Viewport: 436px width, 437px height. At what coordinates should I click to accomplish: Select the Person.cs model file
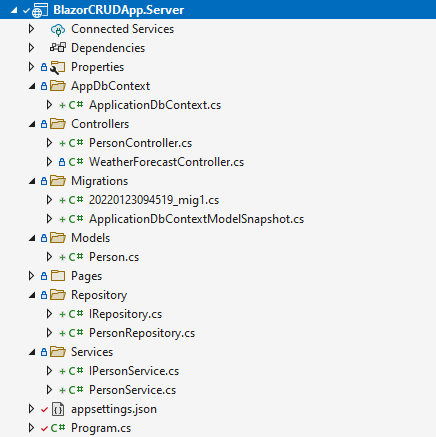click(114, 257)
